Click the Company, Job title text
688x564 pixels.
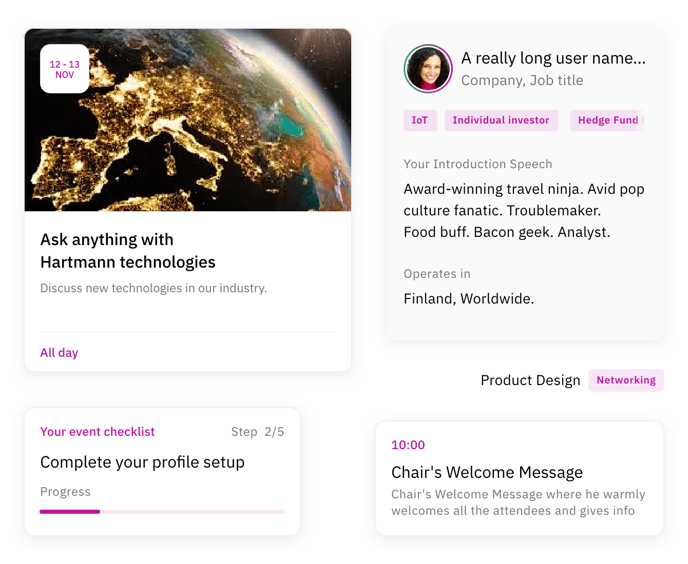(x=522, y=80)
